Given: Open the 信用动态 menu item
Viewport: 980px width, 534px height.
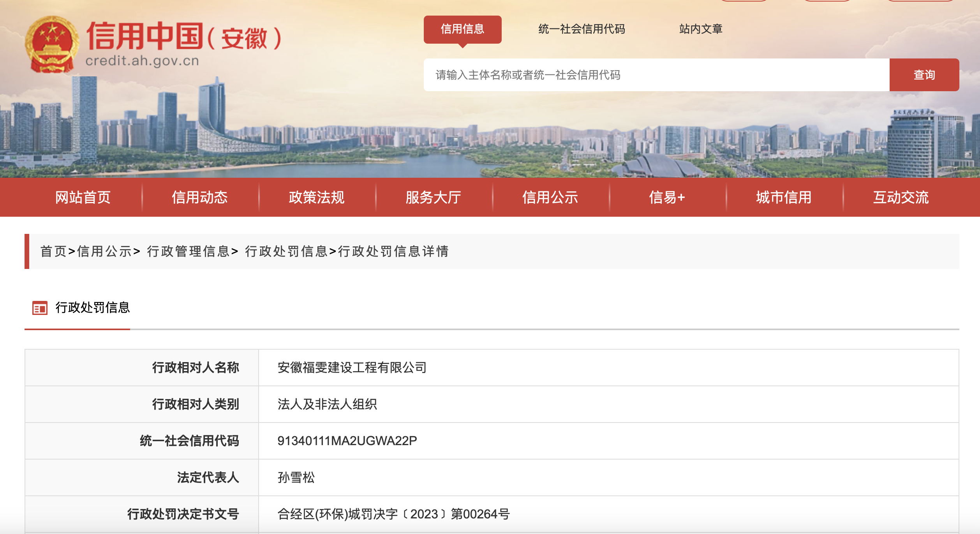Looking at the screenshot, I should tap(200, 198).
